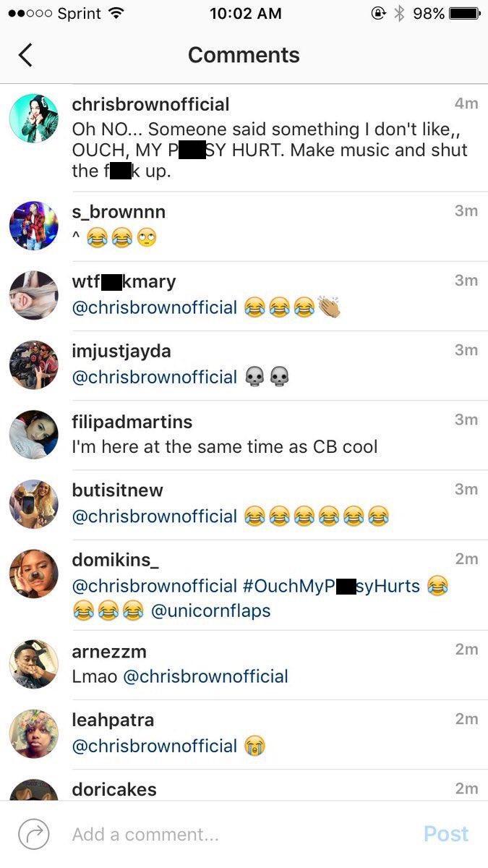The image size is (488, 868).
Task: Open chrisbrownofficial's profile picture
Action: [x=33, y=117]
